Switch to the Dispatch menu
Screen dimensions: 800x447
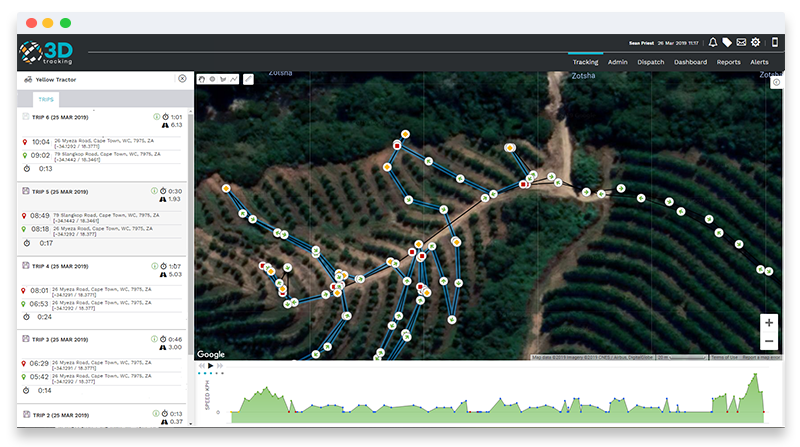[650, 62]
